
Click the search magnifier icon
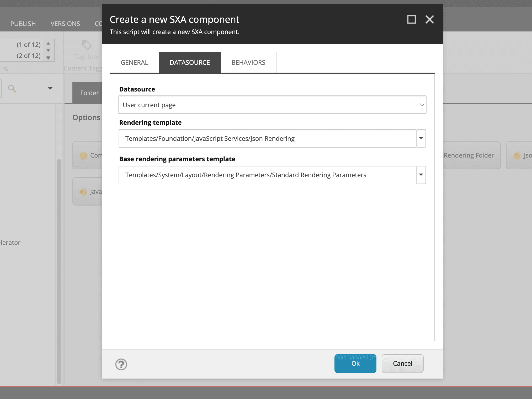(x=12, y=89)
